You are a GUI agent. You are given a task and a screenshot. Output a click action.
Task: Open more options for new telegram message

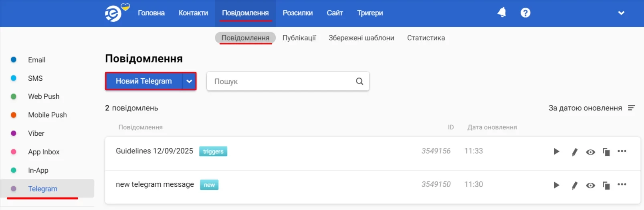(622, 184)
